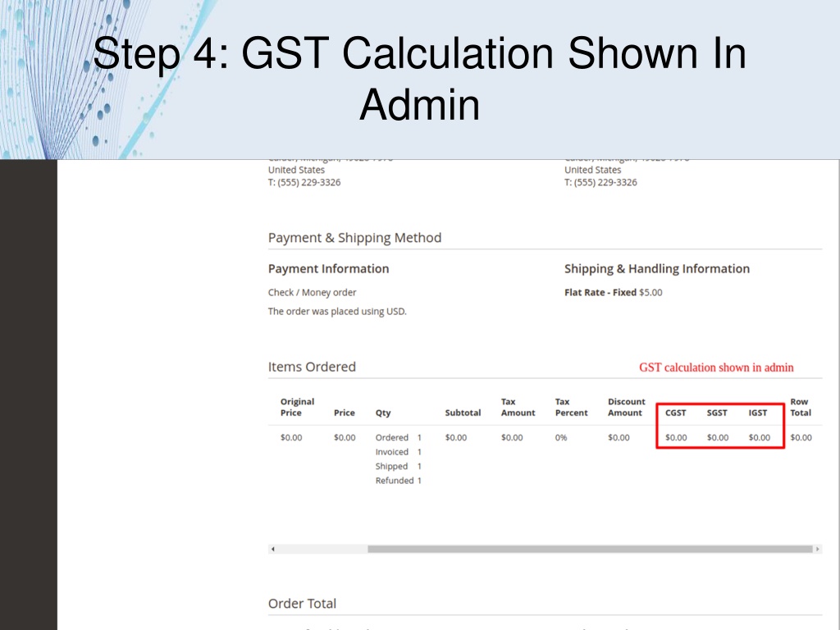Click the IGST value $0.00

coord(759,438)
